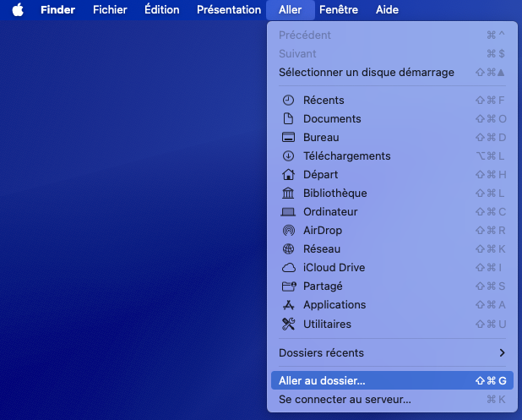
Task: Open the Présentation menu
Action: tap(229, 10)
